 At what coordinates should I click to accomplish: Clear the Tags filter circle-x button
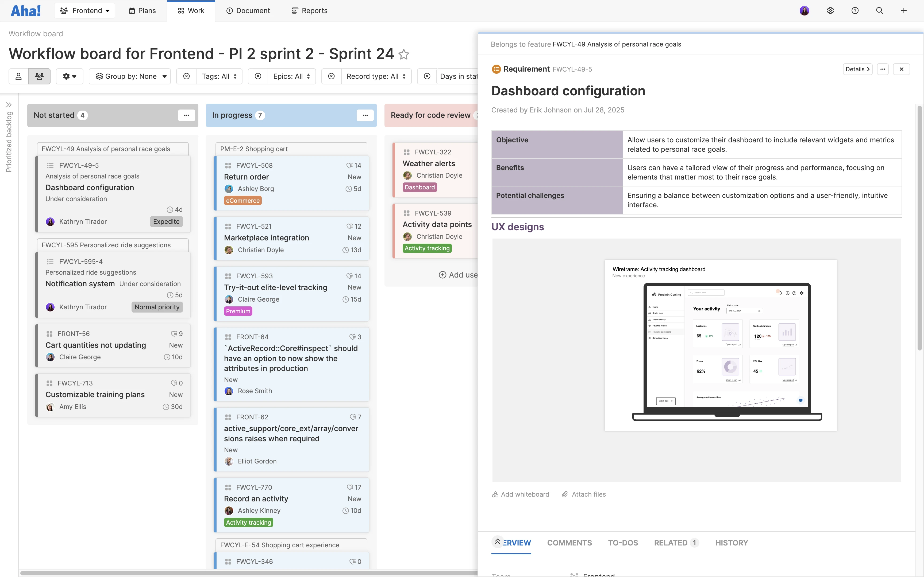click(186, 76)
